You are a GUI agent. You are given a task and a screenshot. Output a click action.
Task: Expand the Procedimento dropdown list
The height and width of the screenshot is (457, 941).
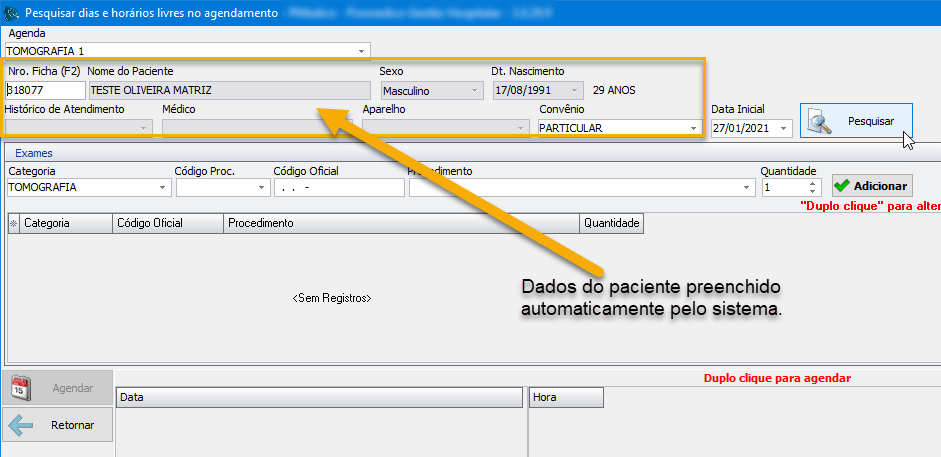tap(746, 187)
